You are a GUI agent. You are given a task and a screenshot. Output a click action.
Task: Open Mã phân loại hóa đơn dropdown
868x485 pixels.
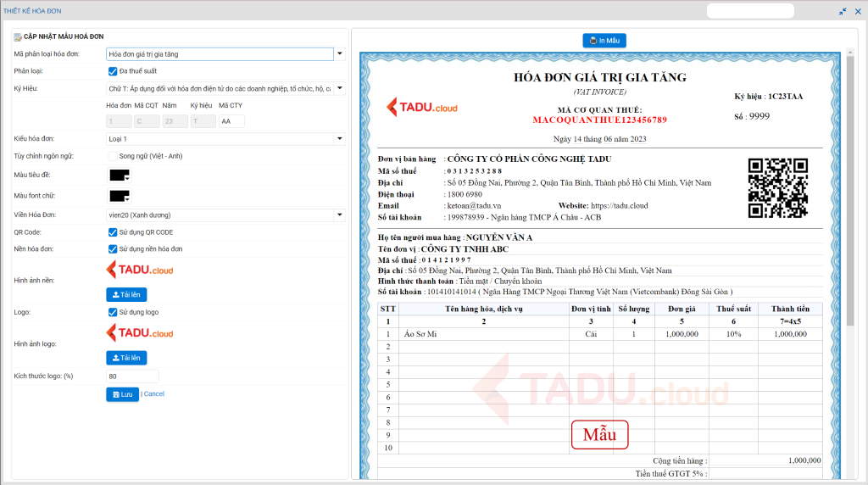pos(340,53)
